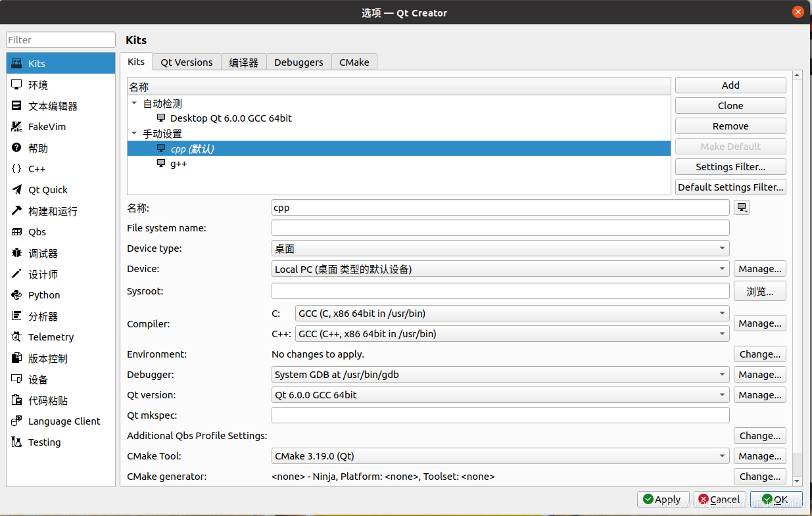Click the 名称 name input field
Image resolution: width=812 pixels, height=516 pixels.
click(x=500, y=208)
